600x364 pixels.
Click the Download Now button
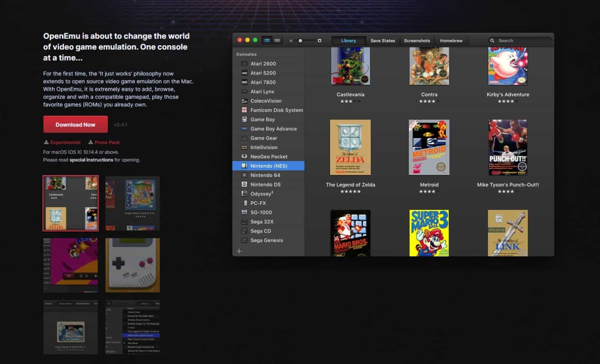click(75, 124)
